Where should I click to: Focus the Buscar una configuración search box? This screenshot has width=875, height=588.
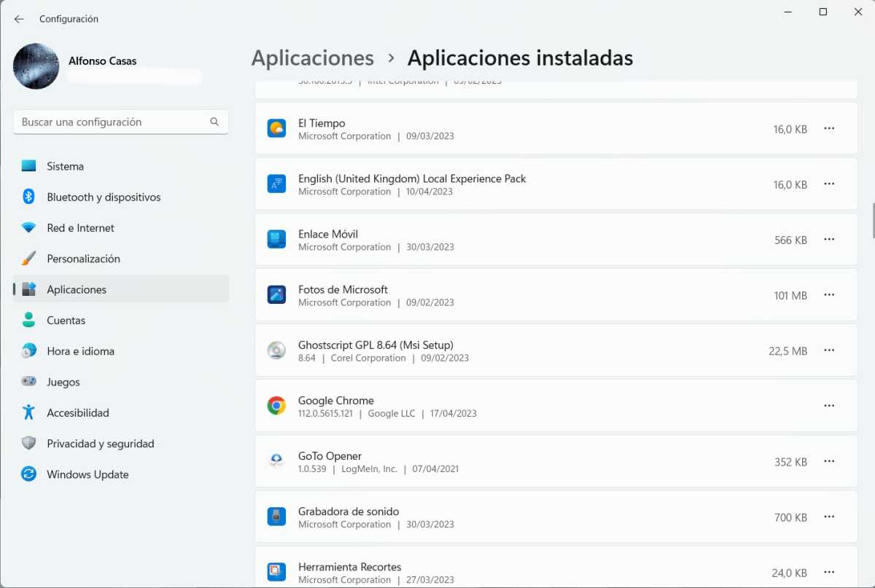click(x=121, y=122)
